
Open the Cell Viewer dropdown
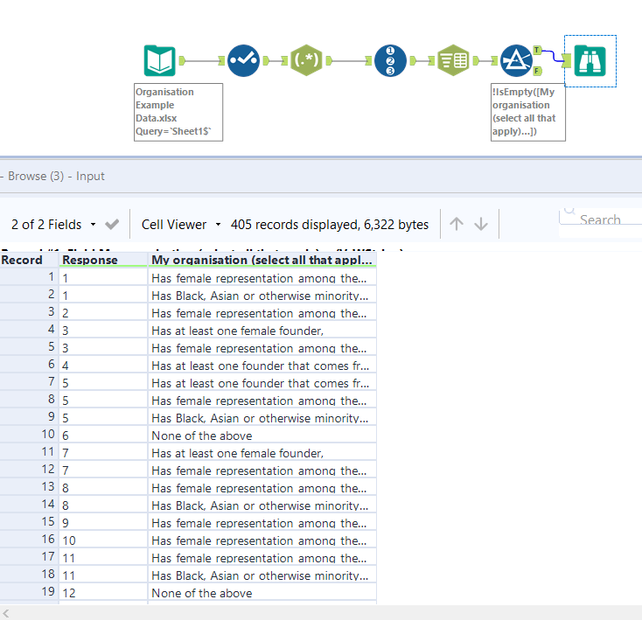coord(180,224)
